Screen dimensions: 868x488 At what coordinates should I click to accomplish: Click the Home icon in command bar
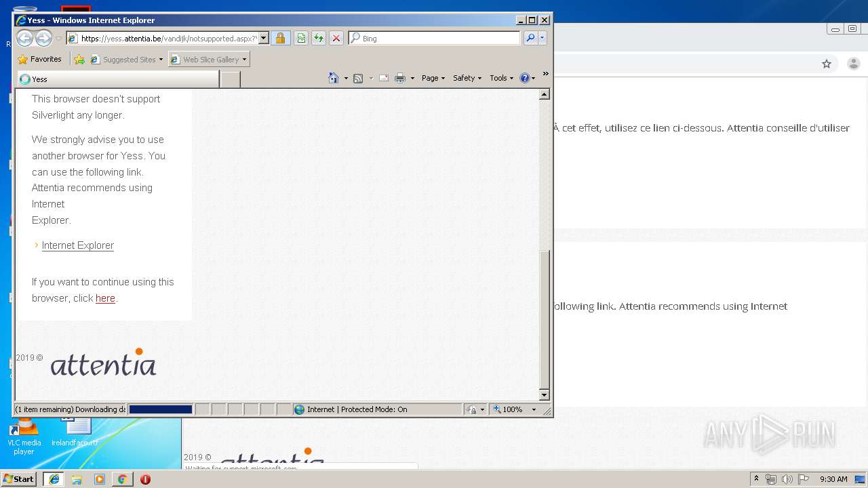click(333, 78)
